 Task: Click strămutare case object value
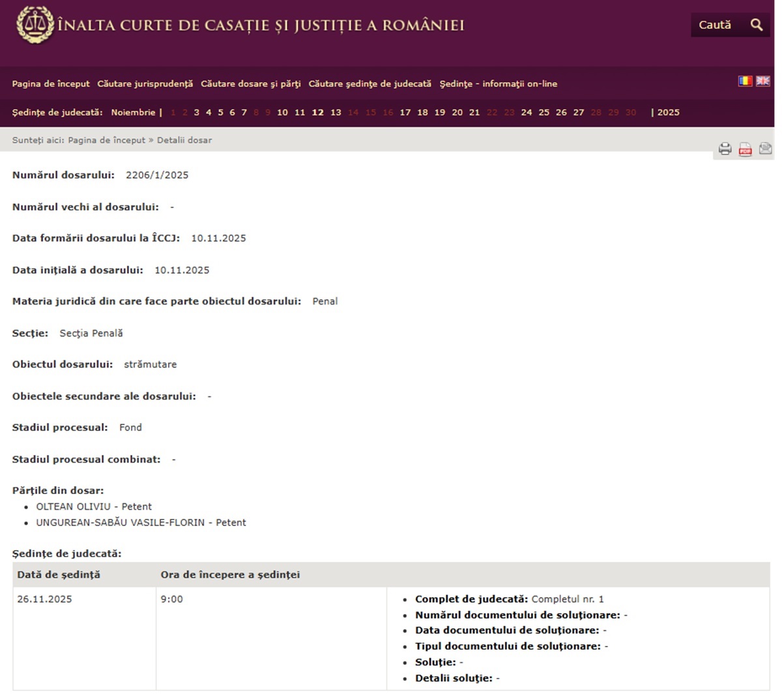151,364
